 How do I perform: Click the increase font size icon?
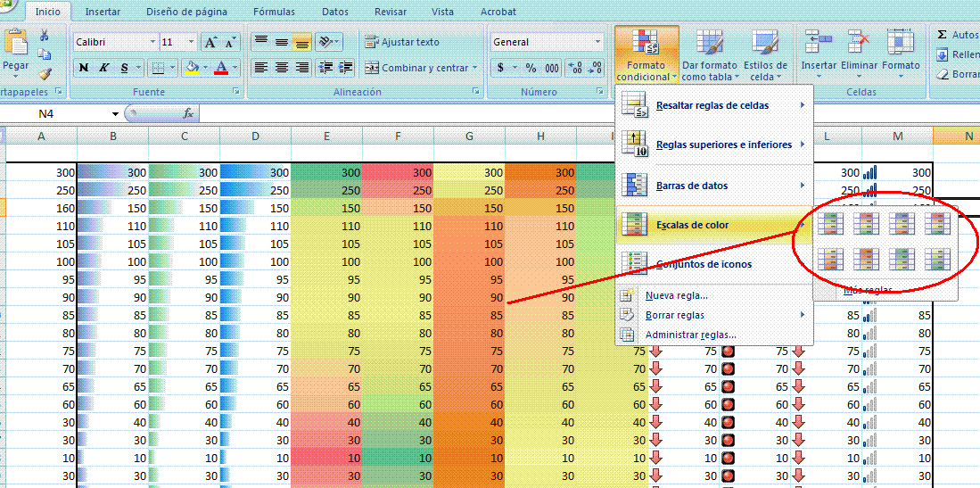point(210,42)
